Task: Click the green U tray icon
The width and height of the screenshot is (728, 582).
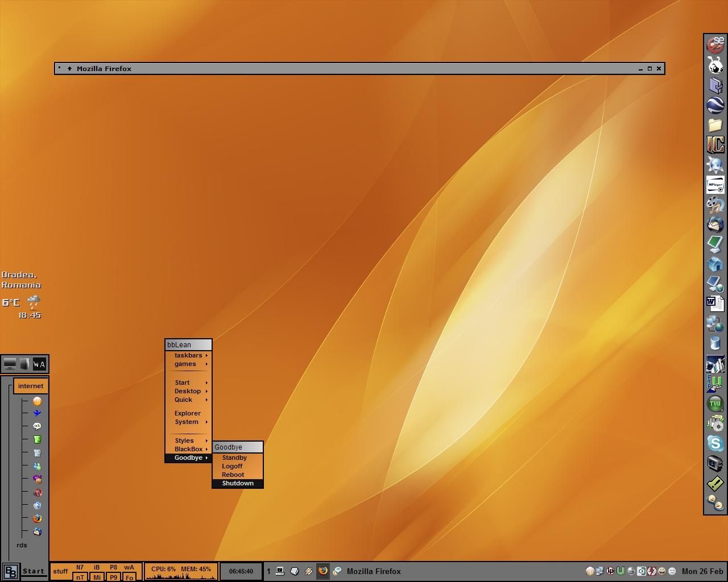Action: (x=621, y=571)
